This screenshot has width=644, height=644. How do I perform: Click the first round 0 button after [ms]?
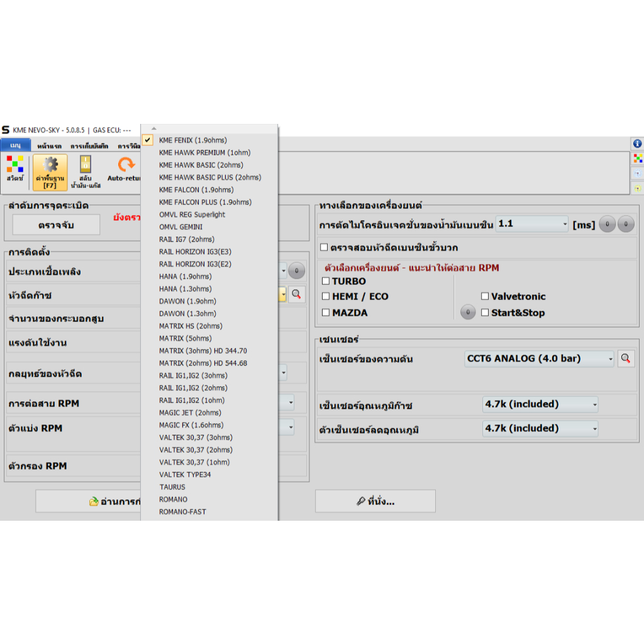[607, 225]
